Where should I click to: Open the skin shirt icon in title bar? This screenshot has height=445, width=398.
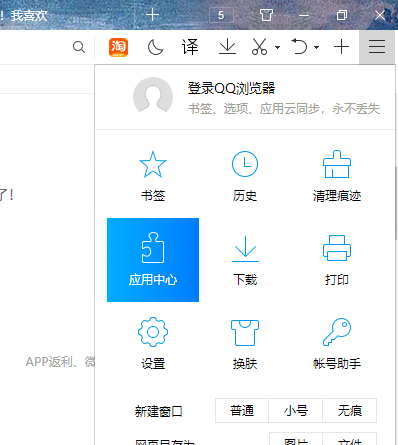tap(266, 15)
